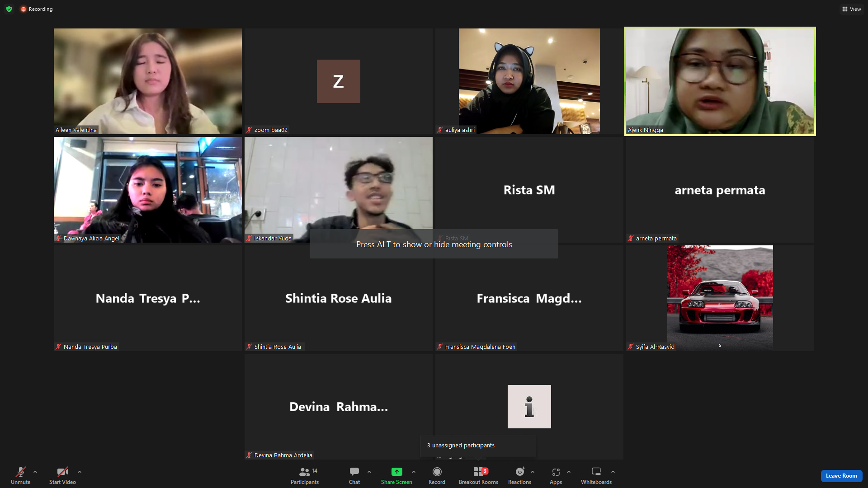Image resolution: width=868 pixels, height=488 pixels.
Task: Click the Leave Room button
Action: pos(841,476)
